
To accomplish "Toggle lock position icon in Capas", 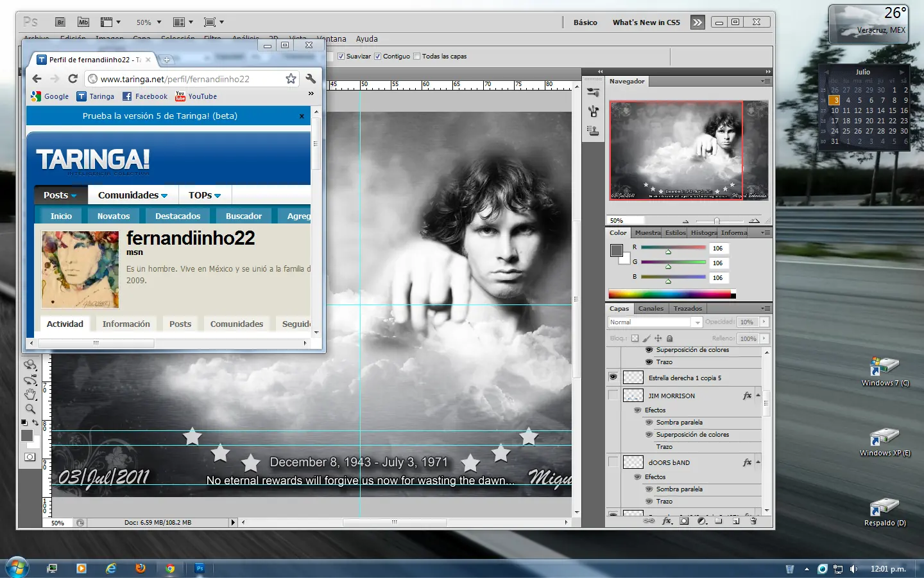I will [x=658, y=338].
